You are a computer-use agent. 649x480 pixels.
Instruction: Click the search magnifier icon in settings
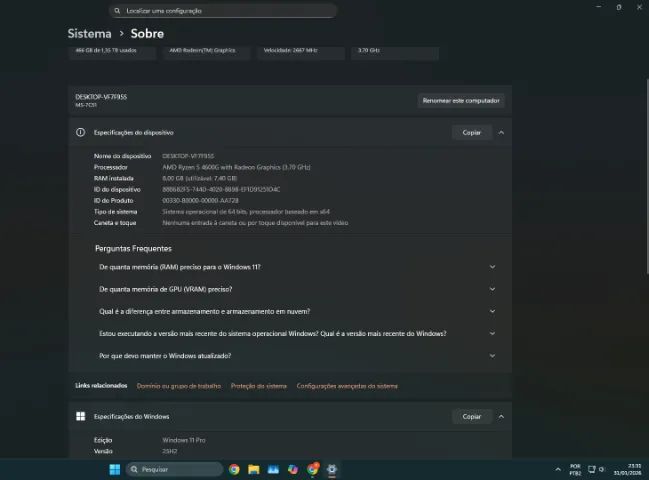pyautogui.click(x=117, y=11)
